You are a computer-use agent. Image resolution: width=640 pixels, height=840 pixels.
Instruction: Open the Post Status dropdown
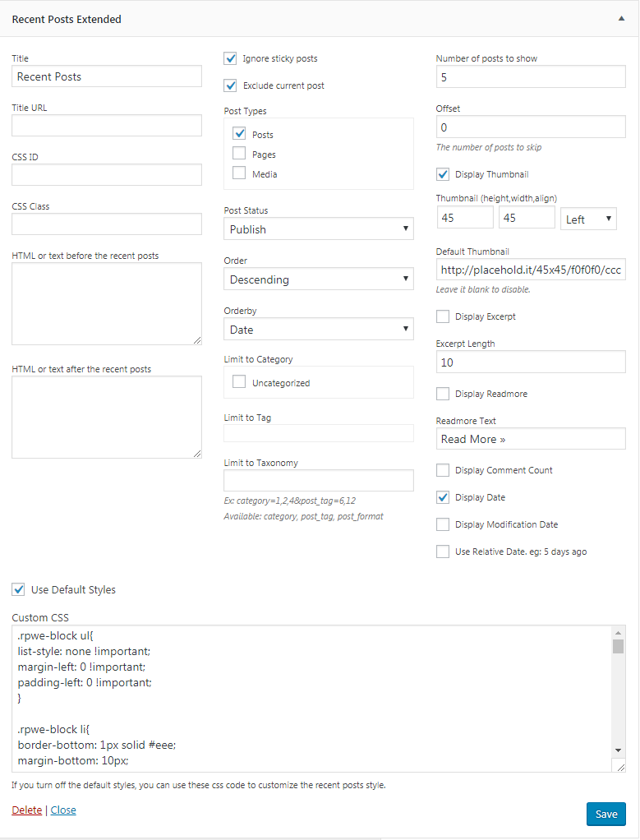point(319,228)
